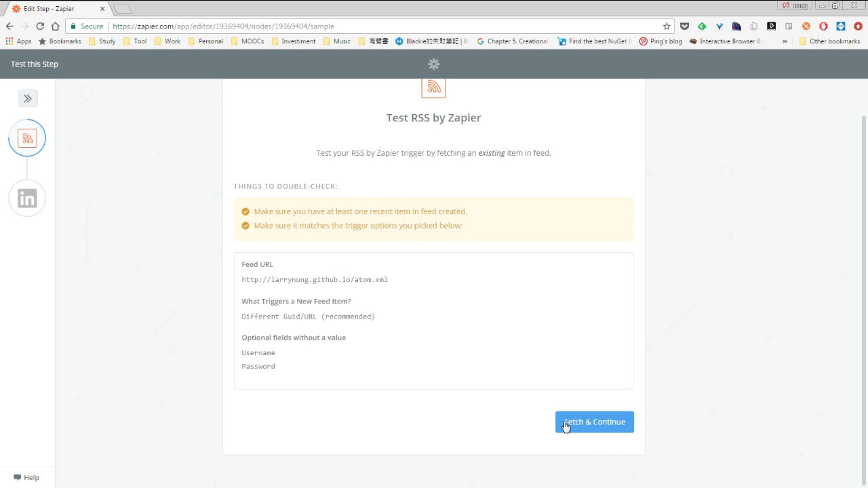Open the Investiment bookmark folder

click(294, 41)
